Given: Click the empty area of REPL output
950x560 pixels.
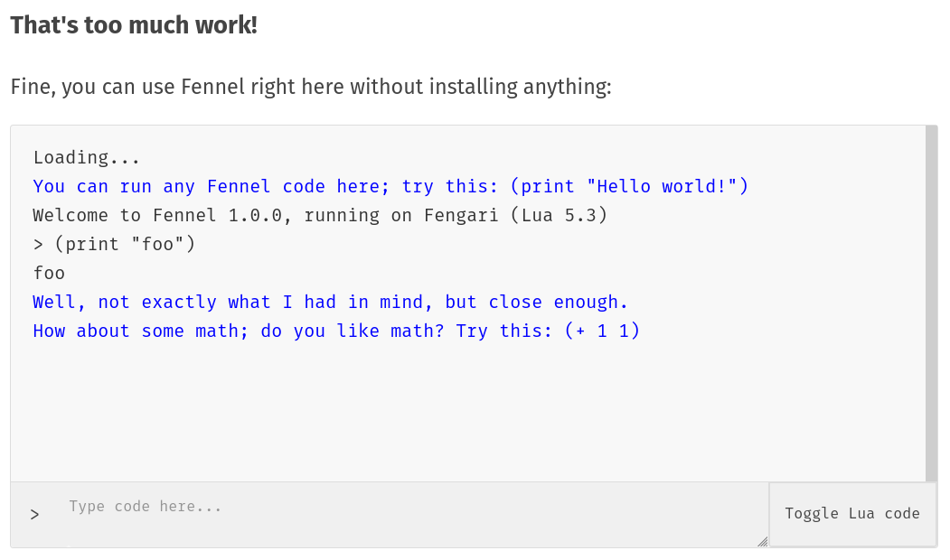Looking at the screenshot, I should 452,415.
